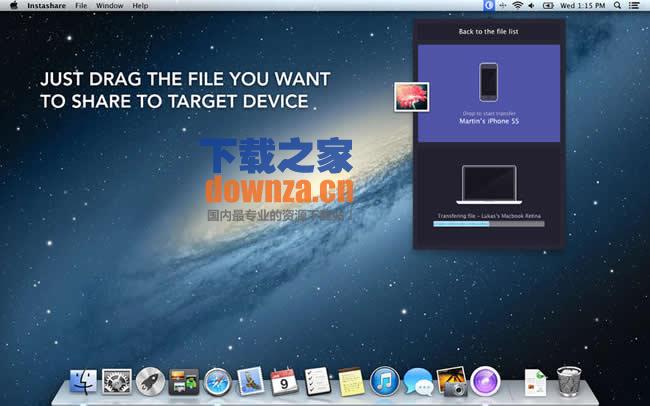Click the file transfer progress bar
This screenshot has height=406, width=650.
(489, 224)
